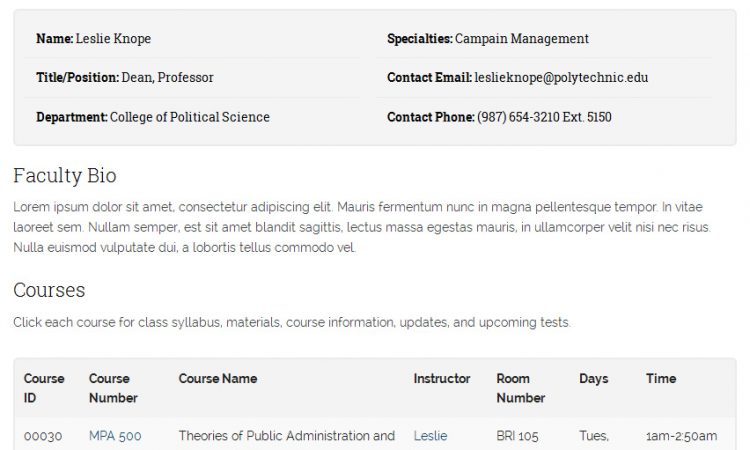Click the Instructor column header
Screen dimensions: 750x450
point(442,379)
